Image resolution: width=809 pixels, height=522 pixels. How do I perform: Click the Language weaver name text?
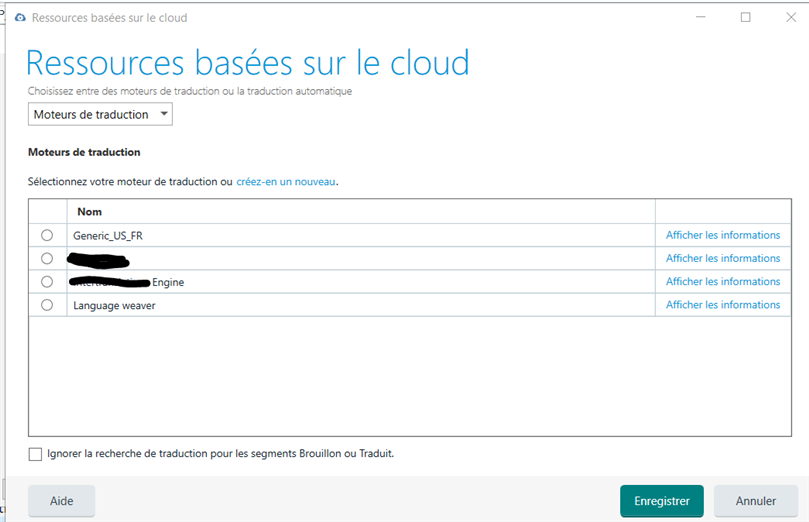pyautogui.click(x=114, y=305)
